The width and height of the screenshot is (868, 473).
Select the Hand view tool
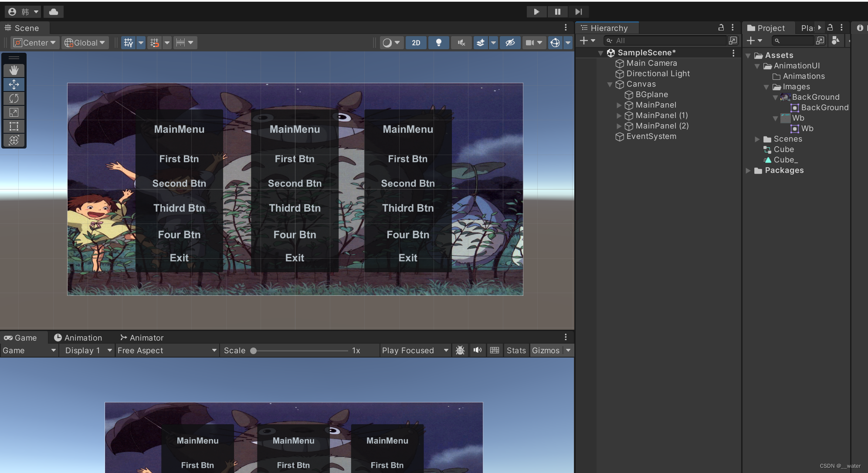(14, 70)
